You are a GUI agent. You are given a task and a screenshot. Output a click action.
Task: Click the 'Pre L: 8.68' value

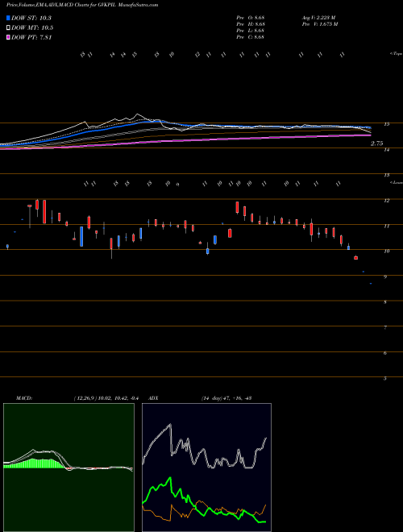pyautogui.click(x=251, y=31)
